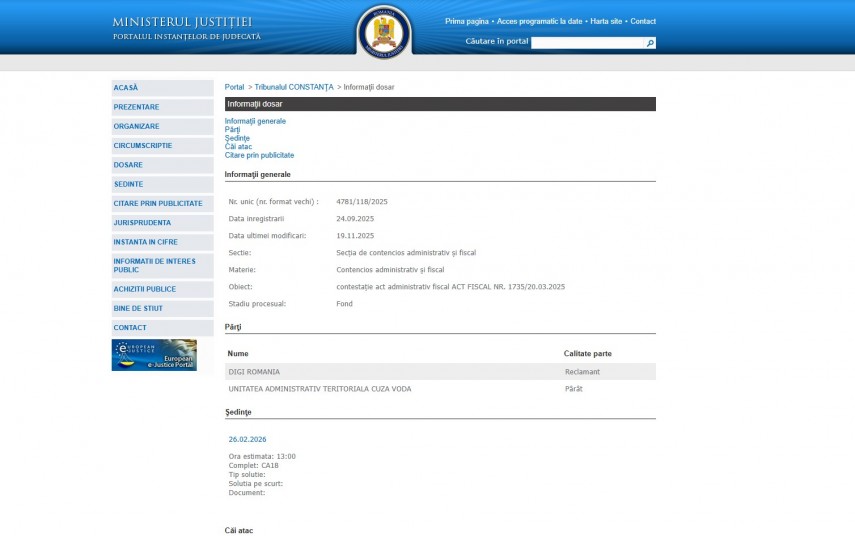Open Acces programatic la date link
The width and height of the screenshot is (855, 536).
tap(540, 21)
